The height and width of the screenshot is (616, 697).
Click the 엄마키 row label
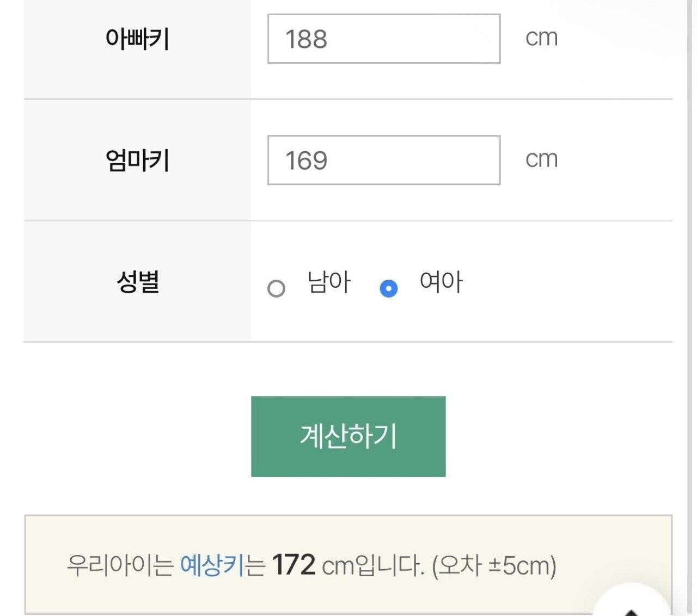137,160
